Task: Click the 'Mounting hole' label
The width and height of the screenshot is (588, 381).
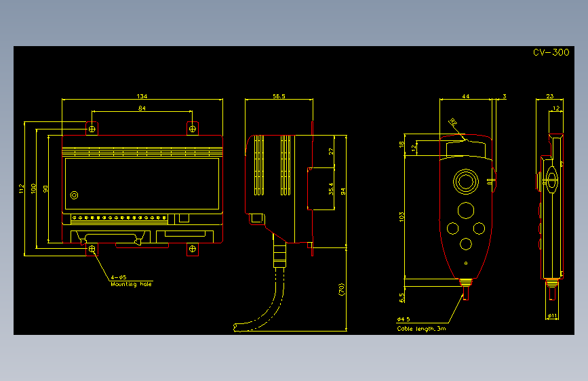Action: click(132, 284)
